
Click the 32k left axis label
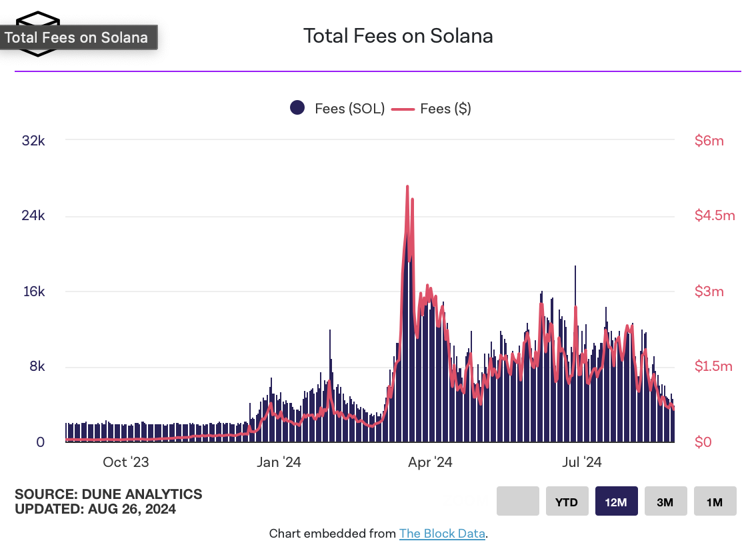pos(32,141)
